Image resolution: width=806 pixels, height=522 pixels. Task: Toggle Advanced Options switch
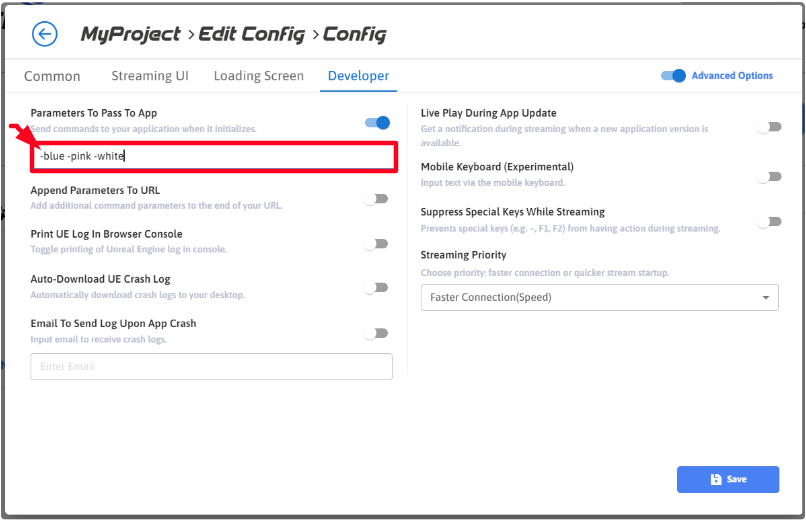coord(674,76)
